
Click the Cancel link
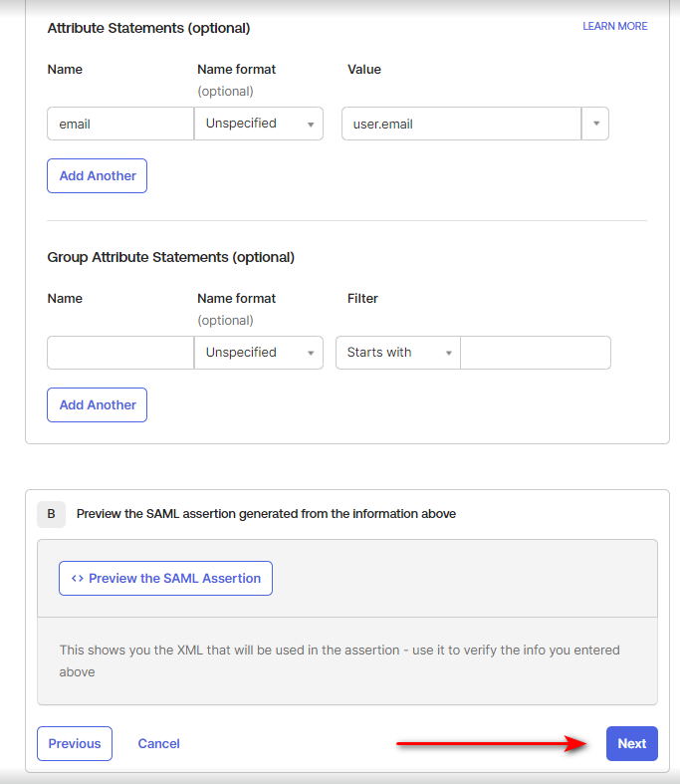tap(158, 743)
